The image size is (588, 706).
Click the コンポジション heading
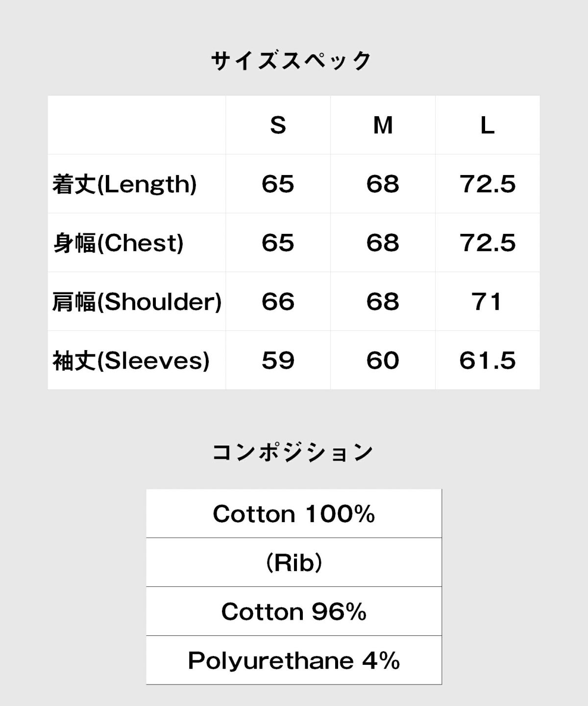(293, 452)
